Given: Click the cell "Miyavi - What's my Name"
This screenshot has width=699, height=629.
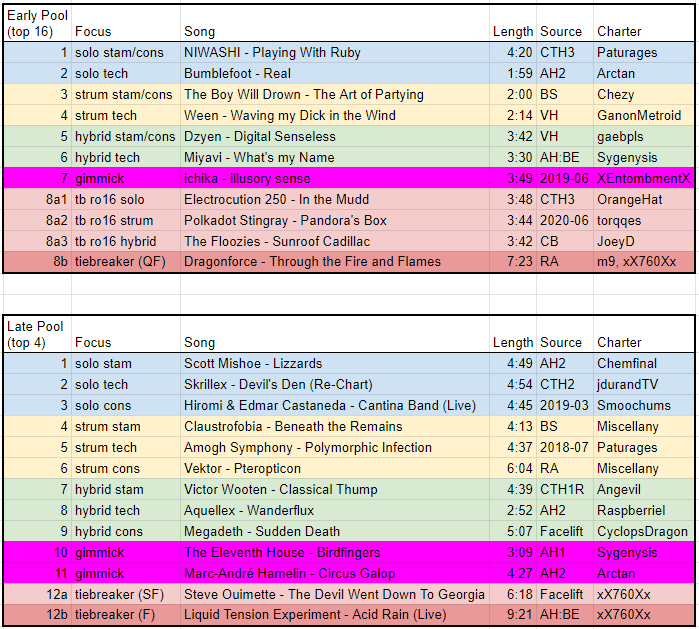Looking at the screenshot, I should [335, 157].
